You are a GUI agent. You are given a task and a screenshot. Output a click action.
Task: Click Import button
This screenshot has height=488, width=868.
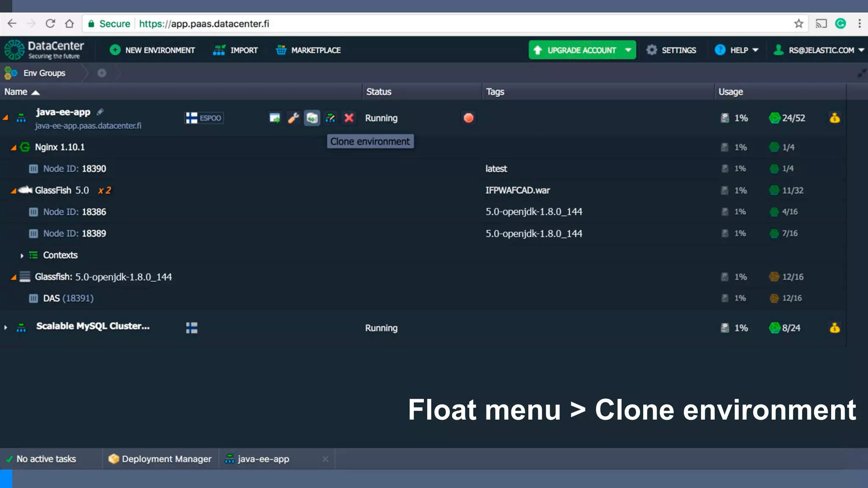click(x=235, y=50)
